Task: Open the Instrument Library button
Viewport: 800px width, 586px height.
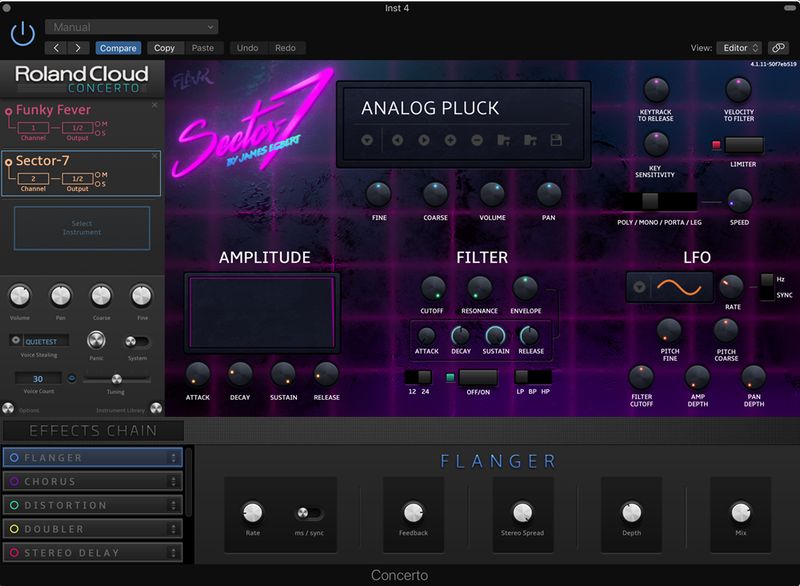Action: click(x=156, y=408)
